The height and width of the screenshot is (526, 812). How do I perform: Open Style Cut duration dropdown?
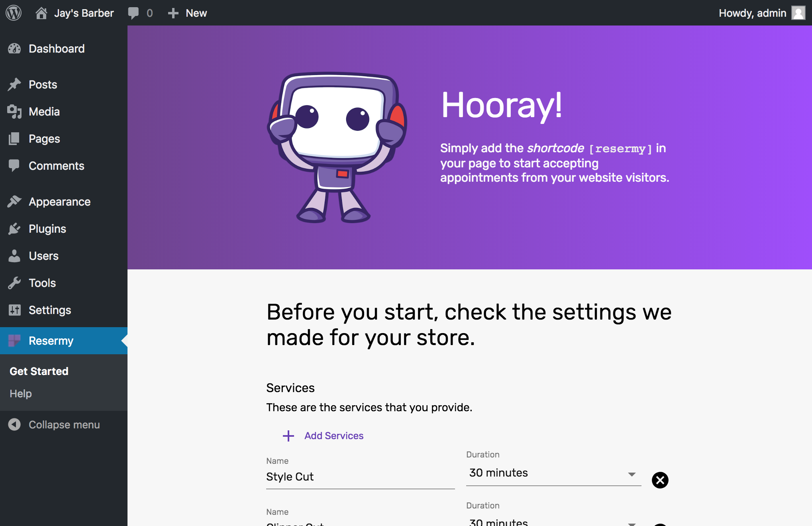[553, 473]
